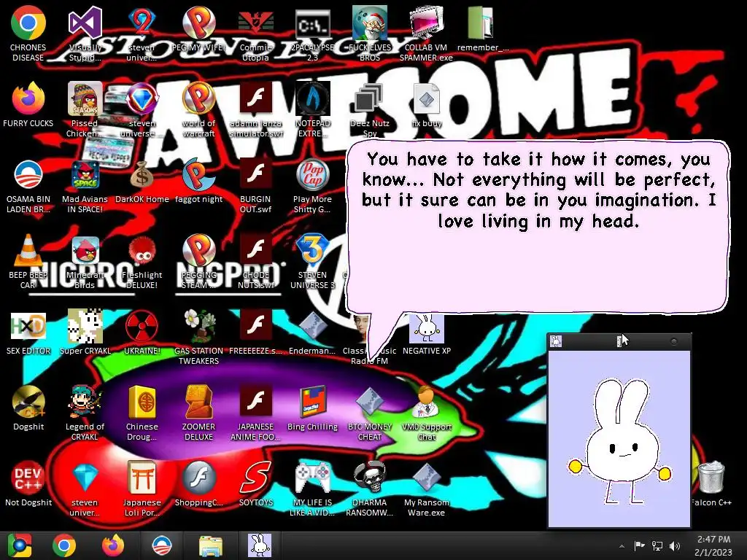Open the volume speaker tray icon

click(675, 545)
